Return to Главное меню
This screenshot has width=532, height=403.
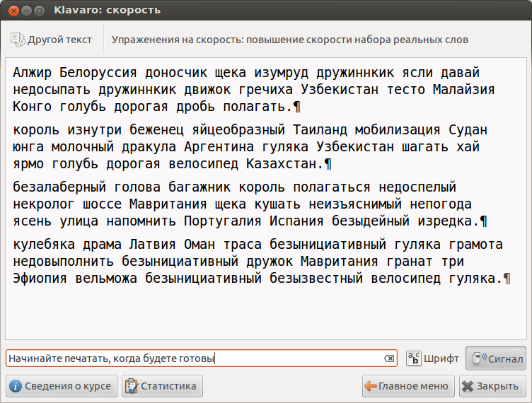[408, 386]
